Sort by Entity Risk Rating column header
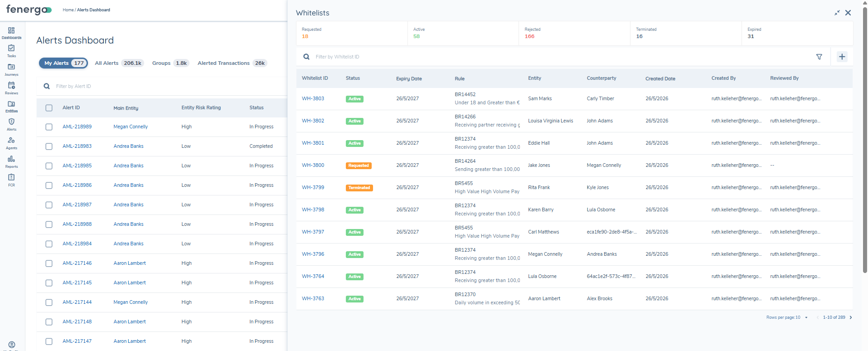Image resolution: width=868 pixels, height=351 pixels. point(201,107)
